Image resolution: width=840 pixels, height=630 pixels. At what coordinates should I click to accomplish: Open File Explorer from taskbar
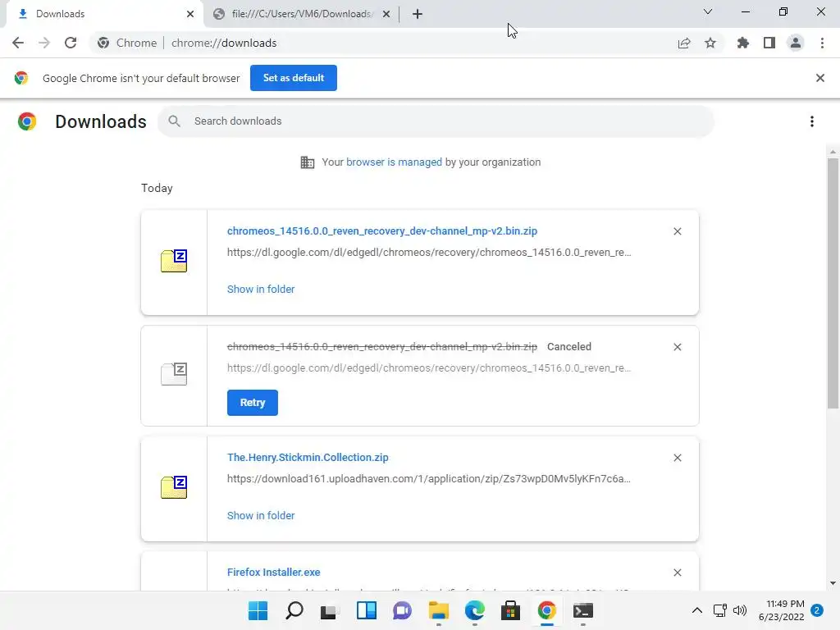tap(439, 610)
